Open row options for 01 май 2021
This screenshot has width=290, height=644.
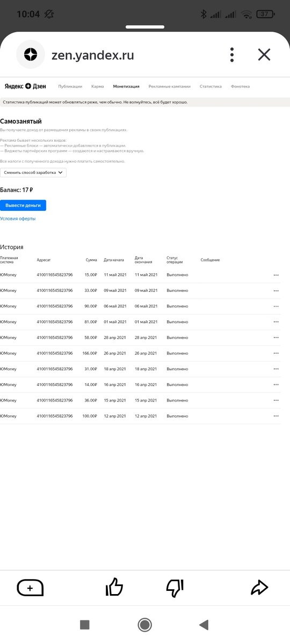click(276, 322)
